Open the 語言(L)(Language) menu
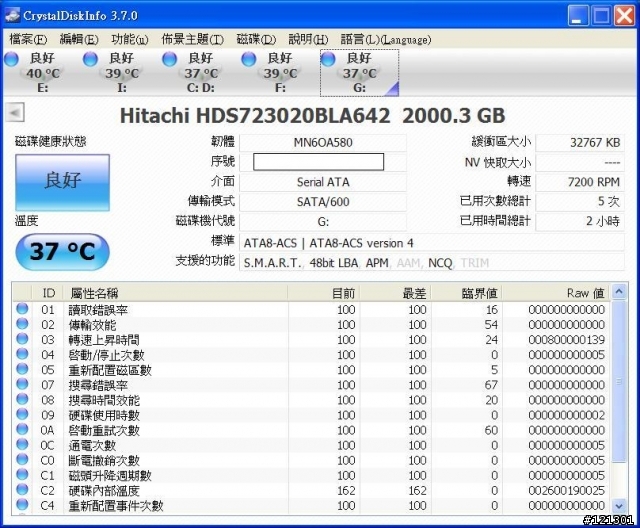 point(386,40)
